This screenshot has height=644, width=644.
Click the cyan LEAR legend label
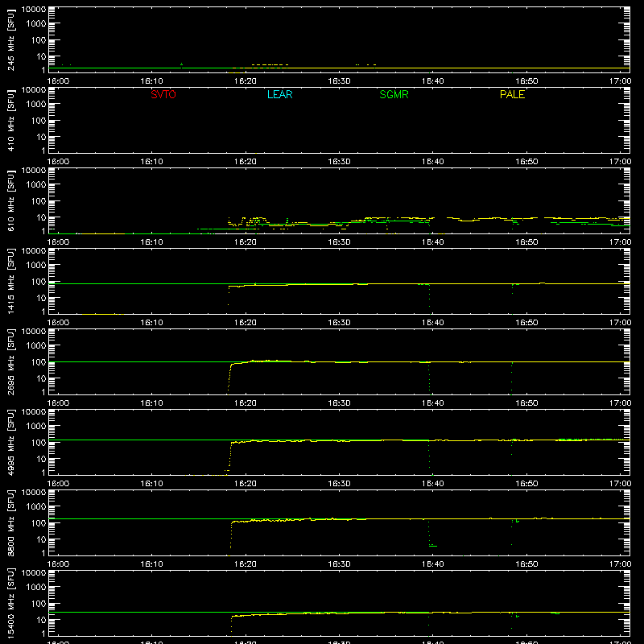tap(279, 94)
